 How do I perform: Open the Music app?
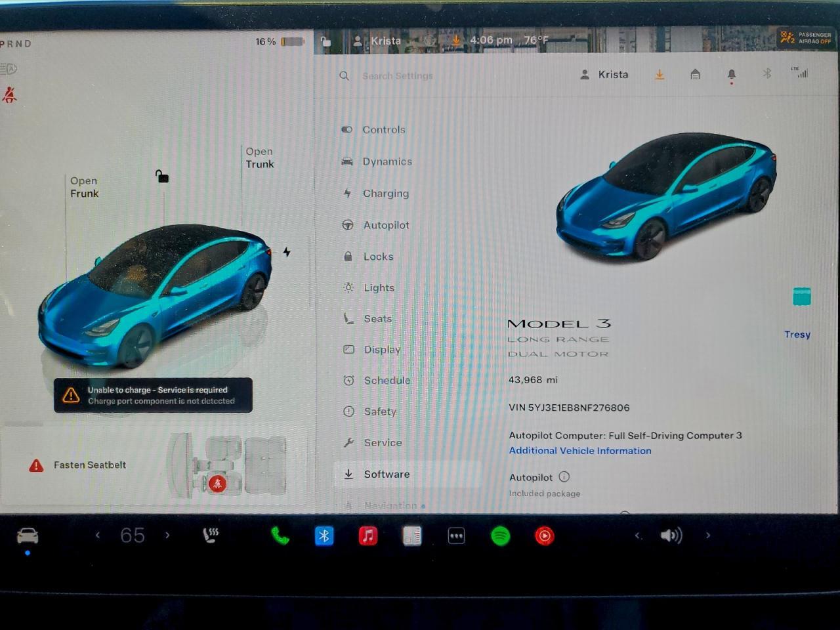368,536
